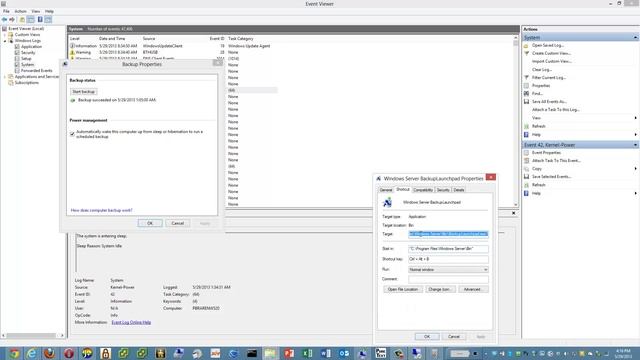
Task: Select the Application log in the tree
Action: 31,47
